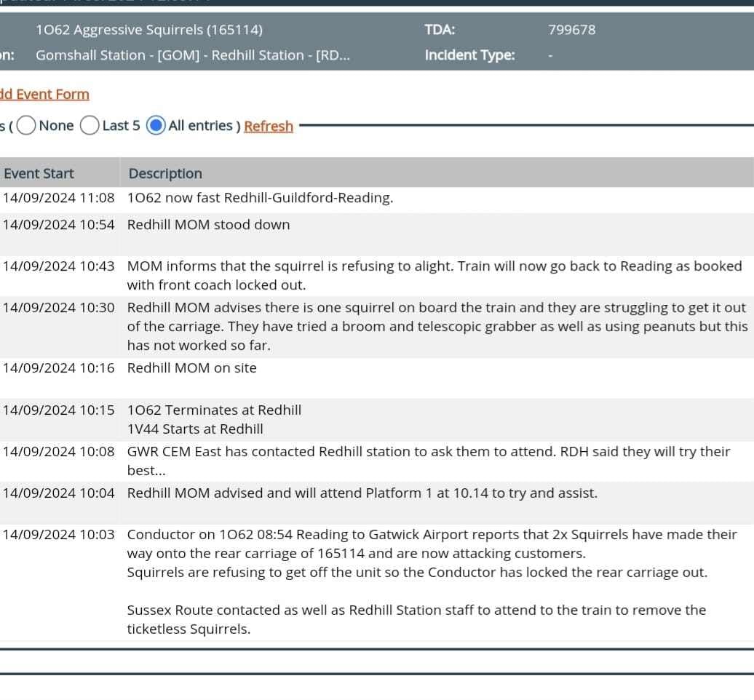Sort by the Event Start column header
754x700 pixels.
39,173
